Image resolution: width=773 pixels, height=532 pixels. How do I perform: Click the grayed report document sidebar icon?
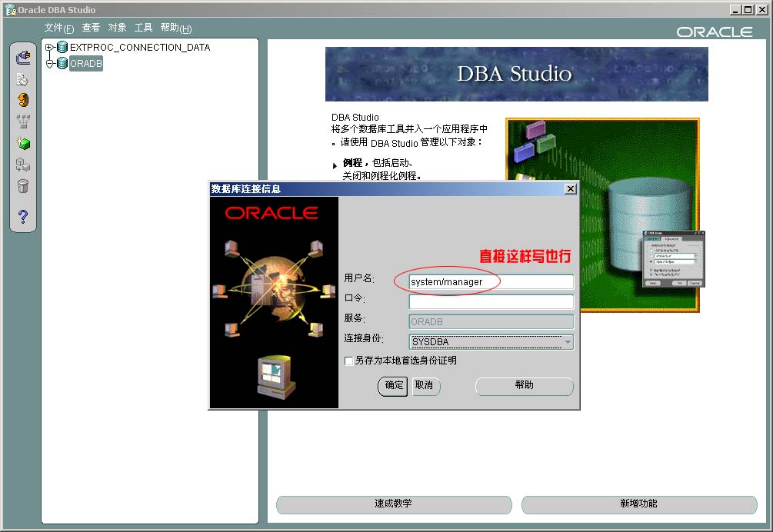[22, 79]
